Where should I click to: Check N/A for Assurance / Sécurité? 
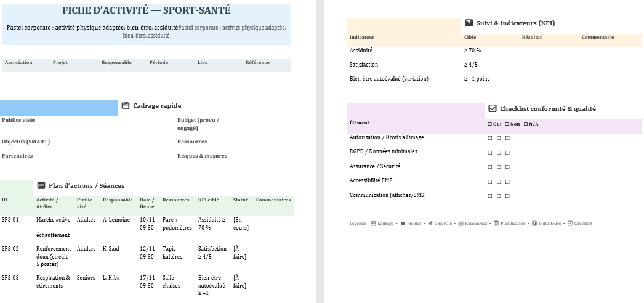click(507, 167)
